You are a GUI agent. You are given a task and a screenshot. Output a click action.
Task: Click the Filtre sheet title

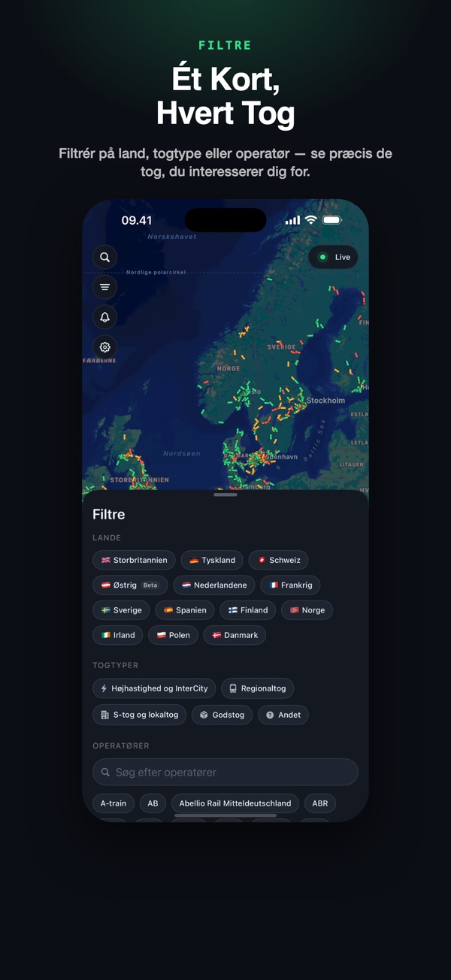point(109,515)
